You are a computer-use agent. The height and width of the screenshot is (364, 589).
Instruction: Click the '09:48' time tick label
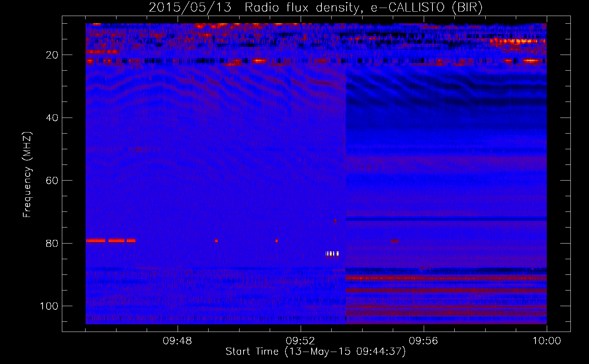pos(177,341)
